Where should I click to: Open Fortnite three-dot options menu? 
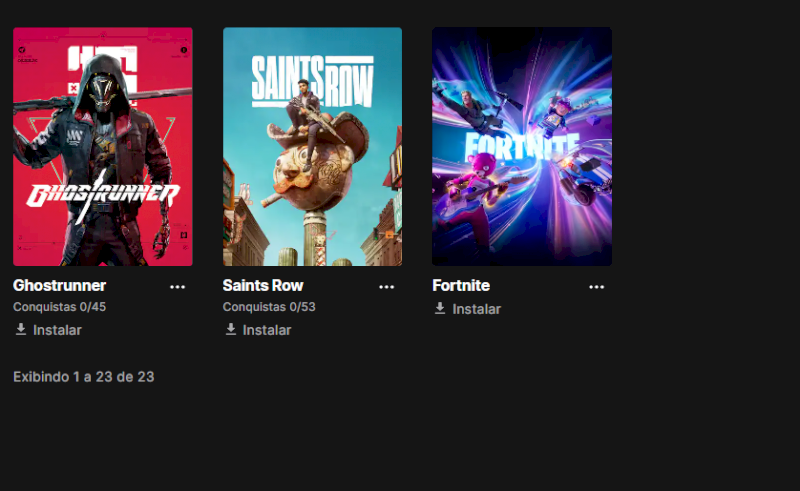(x=596, y=287)
